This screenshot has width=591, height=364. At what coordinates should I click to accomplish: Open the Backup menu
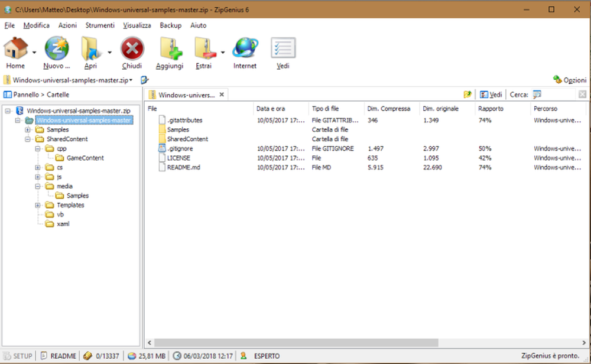170,25
